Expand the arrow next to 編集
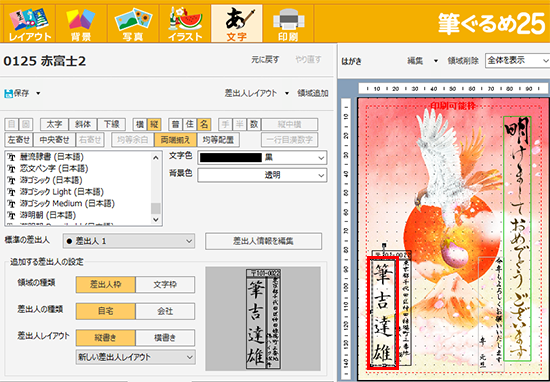 pyautogui.click(x=436, y=61)
